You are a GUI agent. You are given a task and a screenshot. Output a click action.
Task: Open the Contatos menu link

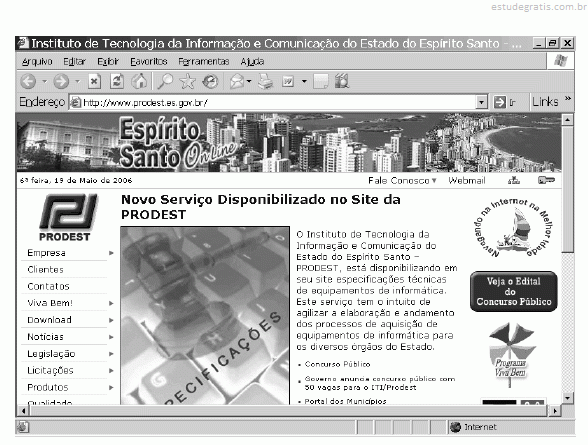pos(48,286)
